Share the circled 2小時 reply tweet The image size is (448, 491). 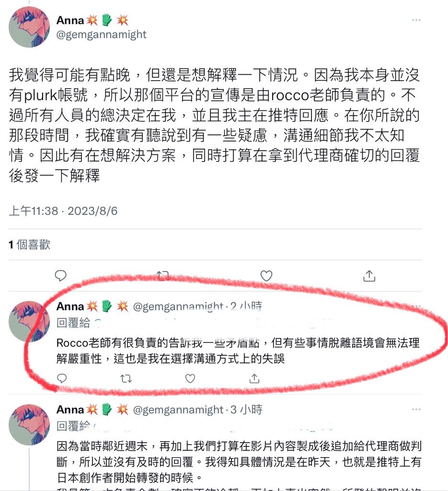point(254,379)
